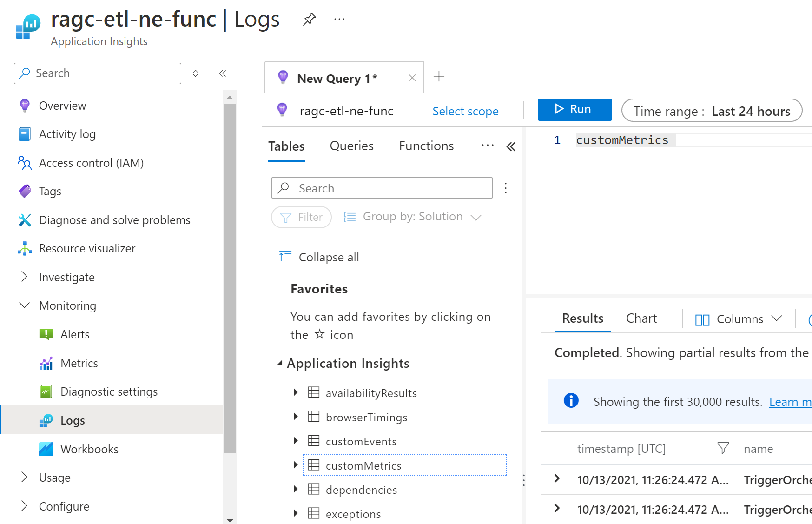Screen dimensions: 812x524
Task: Select the Workbooks icon in the sidebar
Action: pyautogui.click(x=46, y=448)
